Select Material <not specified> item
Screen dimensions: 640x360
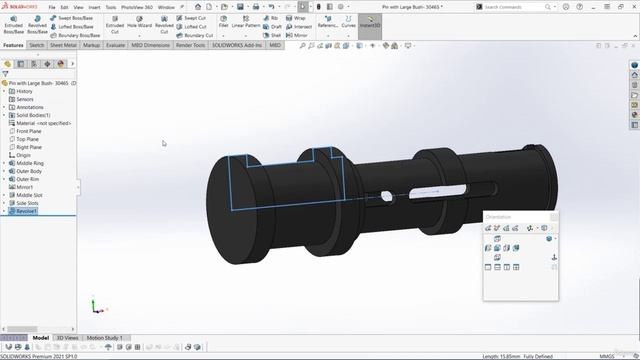(x=40, y=123)
